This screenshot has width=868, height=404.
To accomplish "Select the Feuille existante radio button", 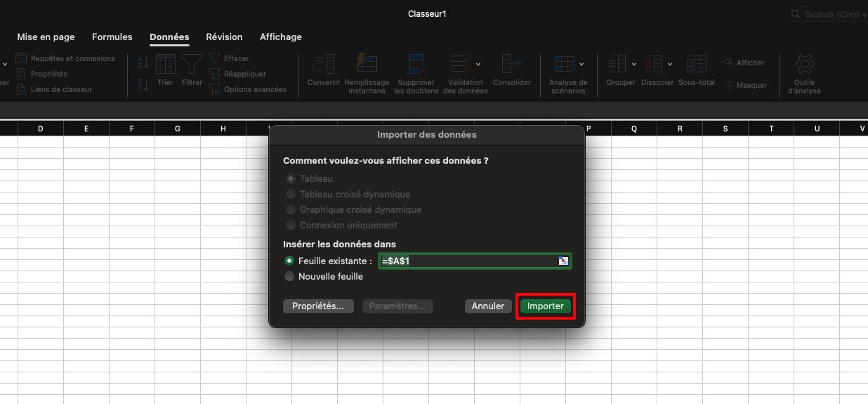I will click(289, 261).
